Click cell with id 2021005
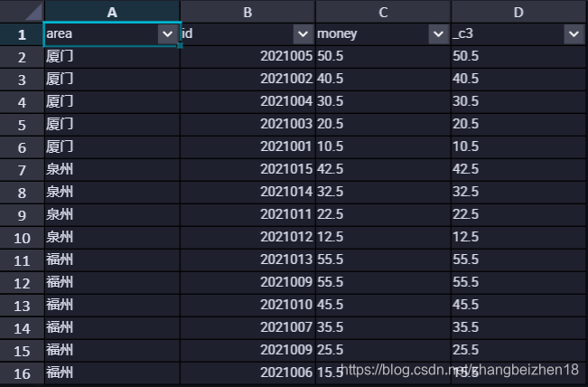The width and height of the screenshot is (588, 387). [x=247, y=57]
